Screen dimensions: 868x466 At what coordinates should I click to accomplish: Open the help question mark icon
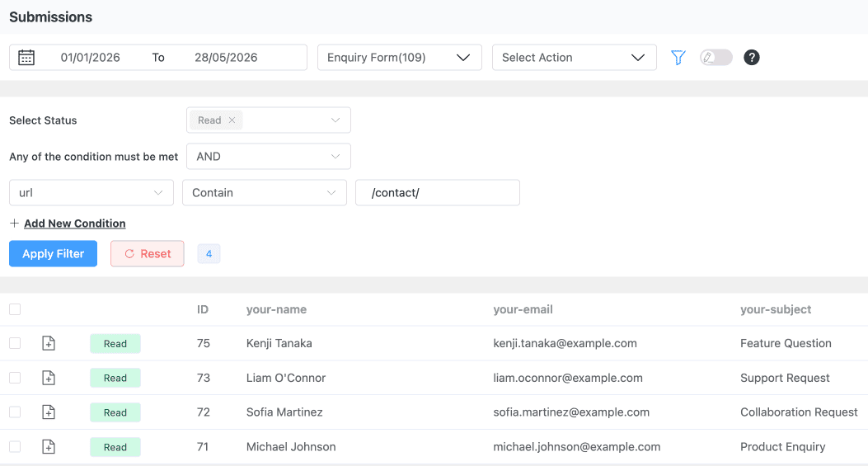751,58
